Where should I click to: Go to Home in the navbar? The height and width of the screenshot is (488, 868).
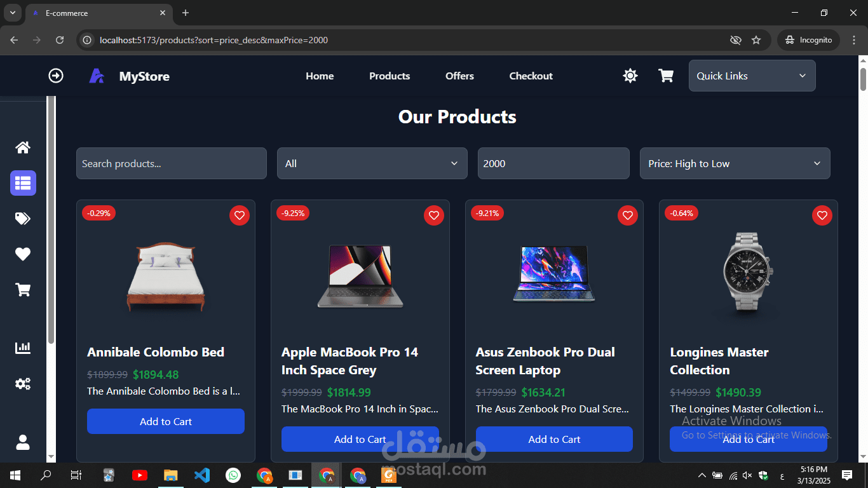click(x=320, y=76)
